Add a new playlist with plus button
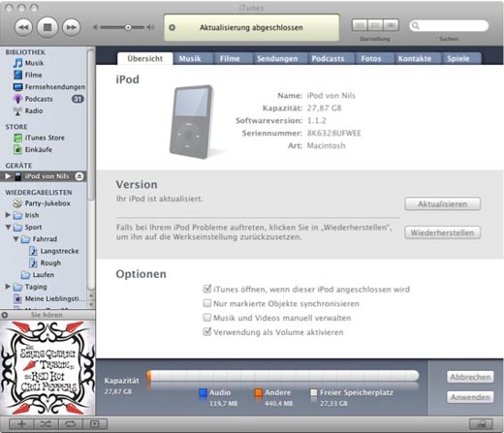This screenshot has width=504, height=433. click(21, 424)
